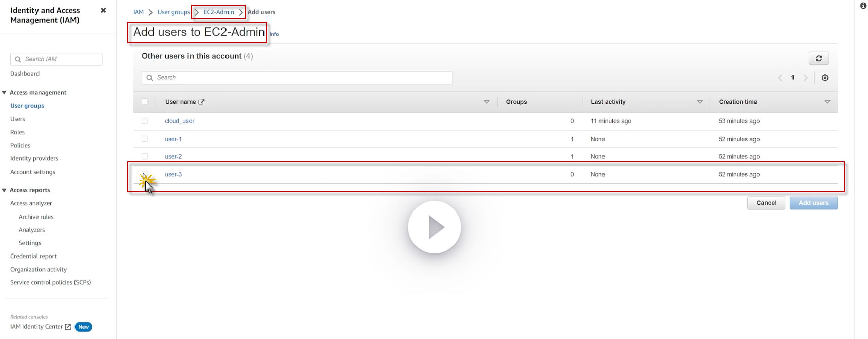Viewport: 868px width, 339px height.
Task: Click the large play button overlay
Action: pyautogui.click(x=434, y=227)
